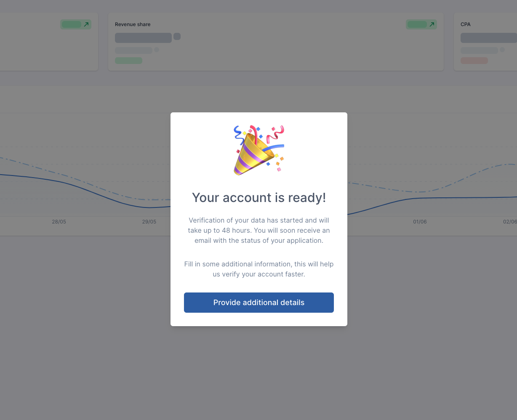
Task: Click the grey value placeholder under Revenue share
Action: click(143, 38)
